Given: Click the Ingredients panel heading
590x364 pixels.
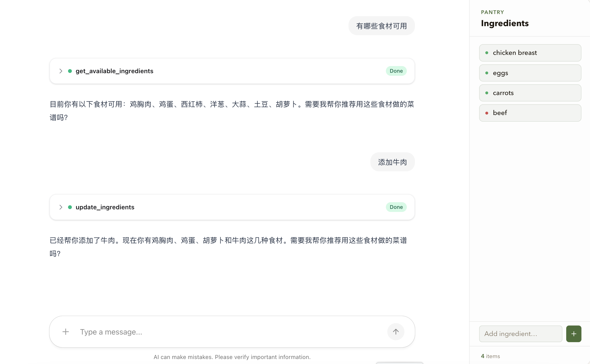Looking at the screenshot, I should tap(505, 23).
